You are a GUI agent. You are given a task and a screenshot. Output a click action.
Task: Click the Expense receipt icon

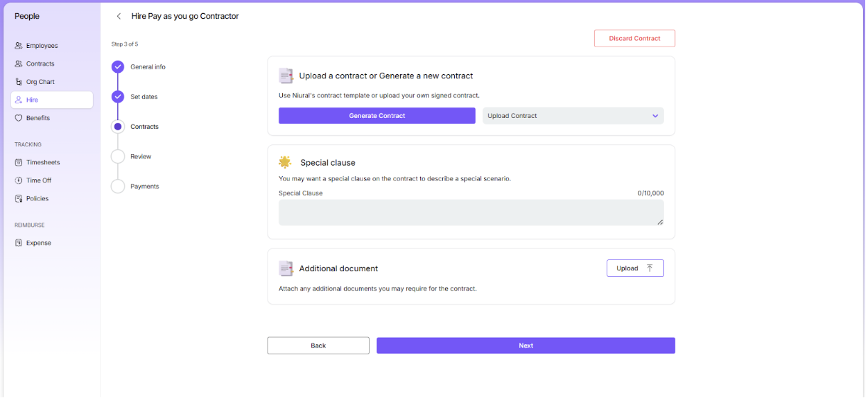click(19, 243)
